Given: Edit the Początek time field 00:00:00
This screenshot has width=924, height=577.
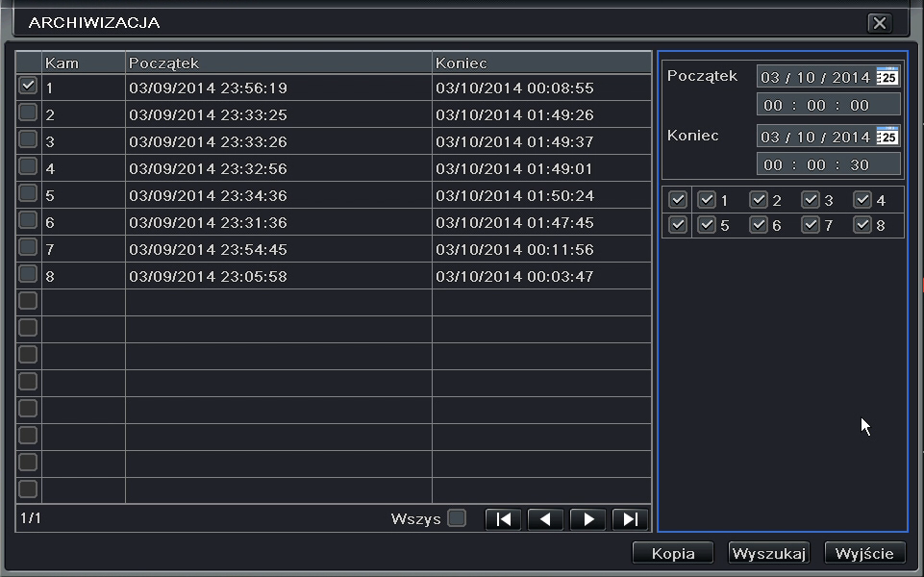Looking at the screenshot, I should [x=829, y=105].
